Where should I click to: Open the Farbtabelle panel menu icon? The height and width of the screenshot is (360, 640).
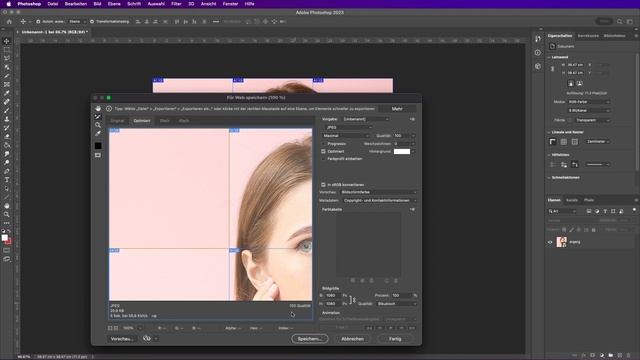(412, 209)
